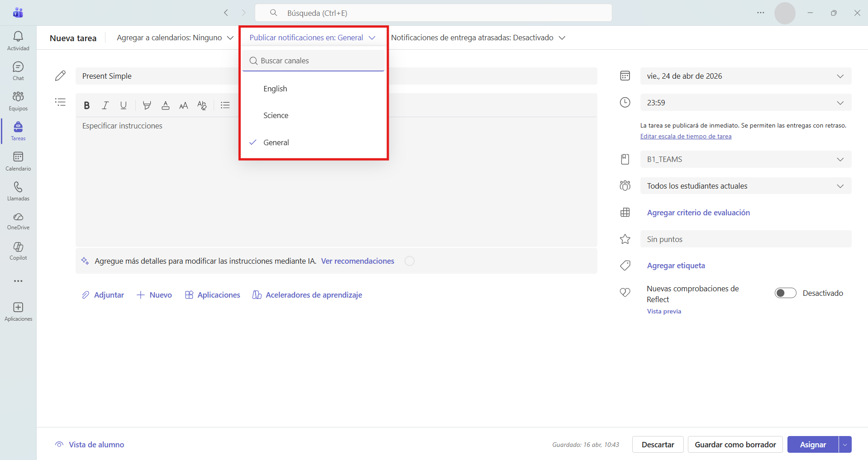Viewport: 868px width, 460px height.
Task: Go forward with the right arrow
Action: click(243, 13)
